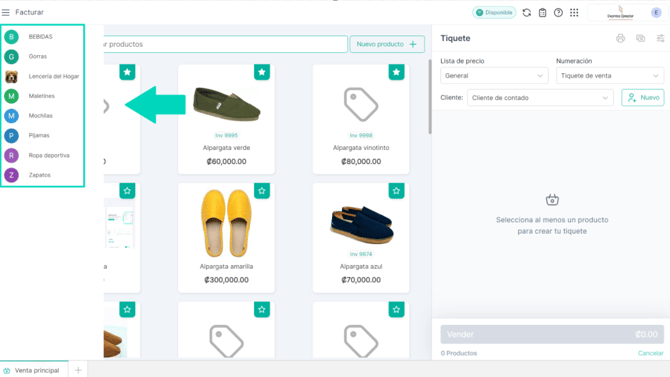
Task: Open the hamburger menu beside Facturar
Action: point(6,12)
